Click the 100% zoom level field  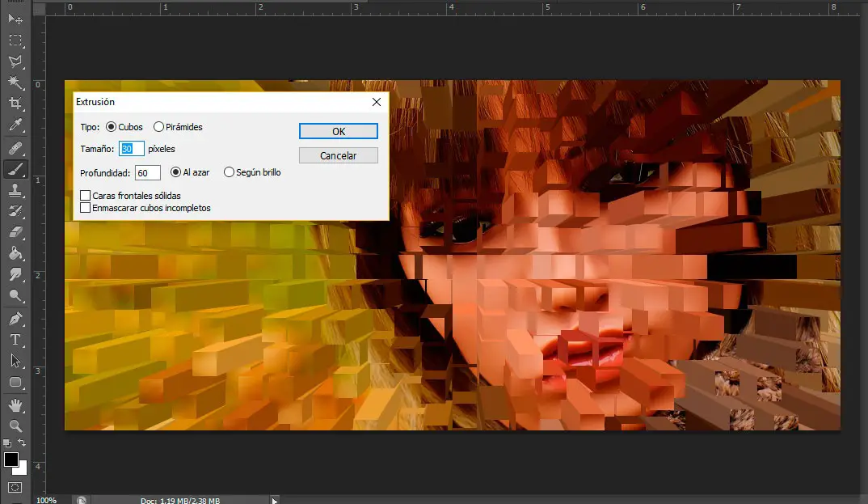[x=47, y=500]
